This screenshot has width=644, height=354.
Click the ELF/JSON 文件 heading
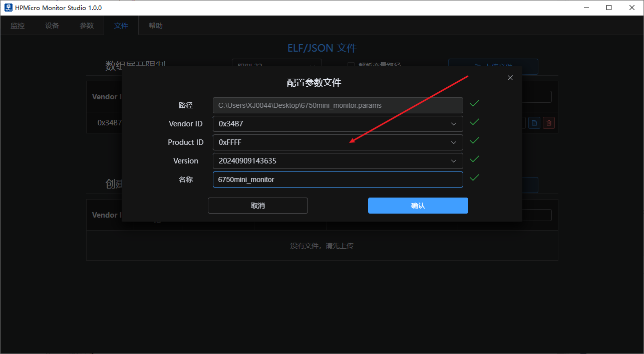point(322,48)
